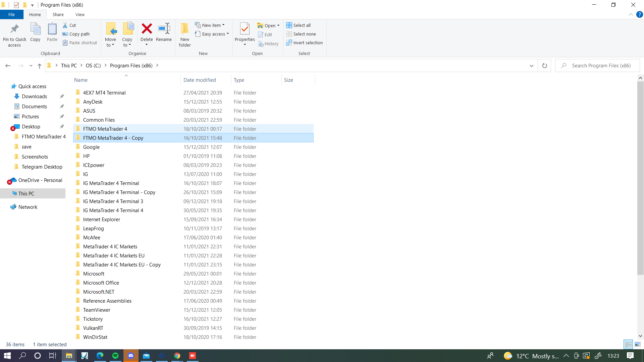Image resolution: width=644 pixels, height=362 pixels.
Task: Collapse the ribbon with the chevron
Action: coord(631,14)
